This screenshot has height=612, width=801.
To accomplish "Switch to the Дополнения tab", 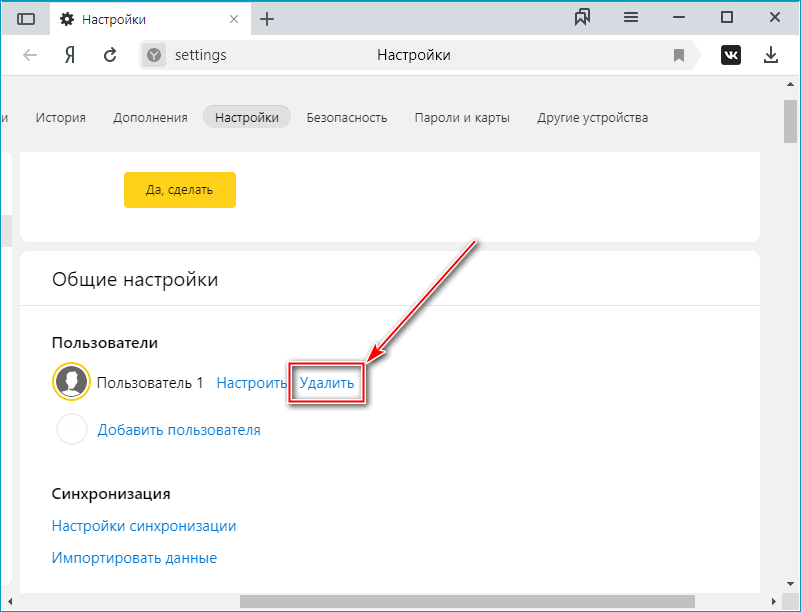I will click(150, 117).
